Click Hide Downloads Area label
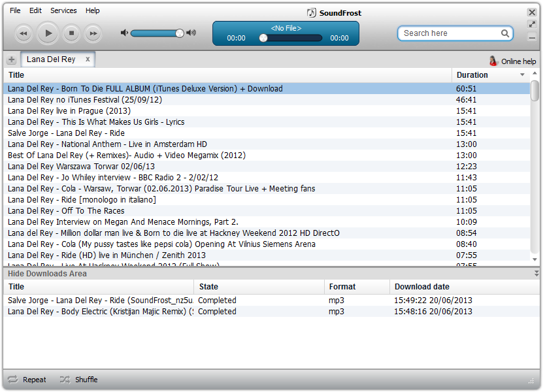The height and width of the screenshot is (392, 543). click(47, 274)
